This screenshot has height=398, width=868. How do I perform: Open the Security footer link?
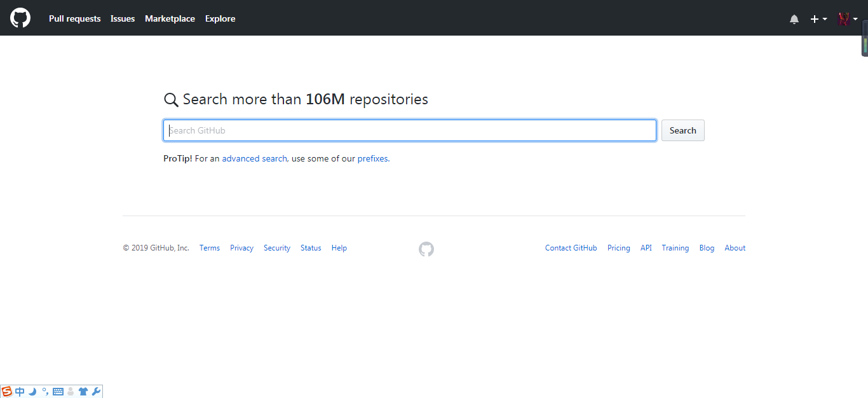click(x=277, y=248)
